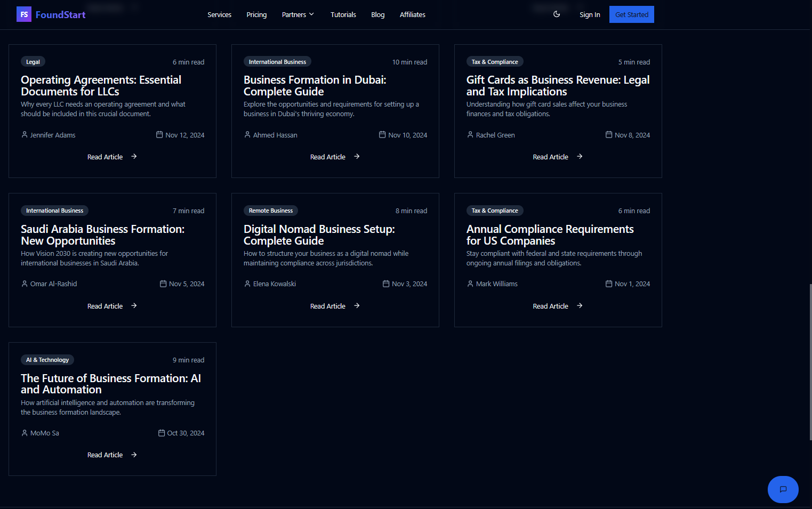Click calendar icon next to Nov 10, 2024

coord(382,135)
